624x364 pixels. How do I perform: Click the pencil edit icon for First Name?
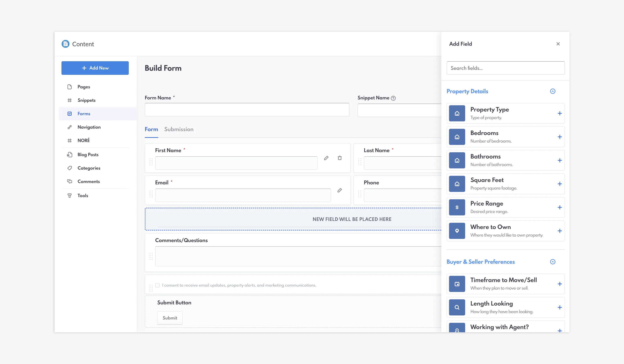coord(326,158)
